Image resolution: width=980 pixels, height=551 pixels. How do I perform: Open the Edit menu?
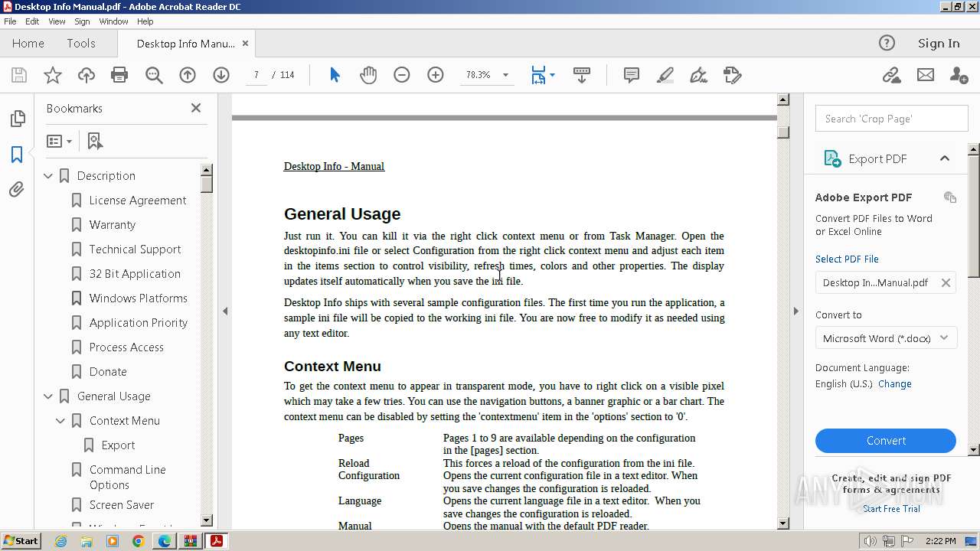coord(32,21)
